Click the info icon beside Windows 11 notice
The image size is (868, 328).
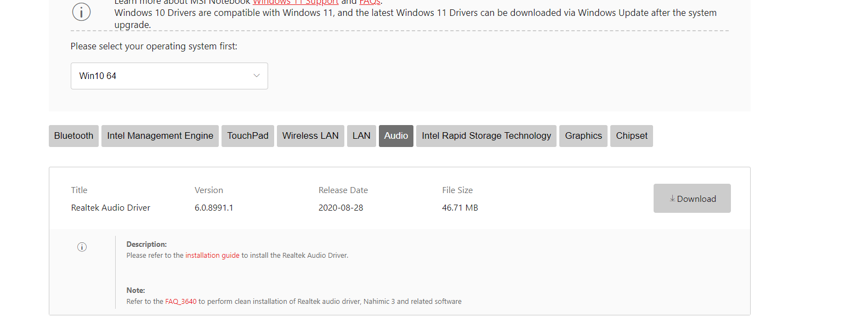[81, 12]
